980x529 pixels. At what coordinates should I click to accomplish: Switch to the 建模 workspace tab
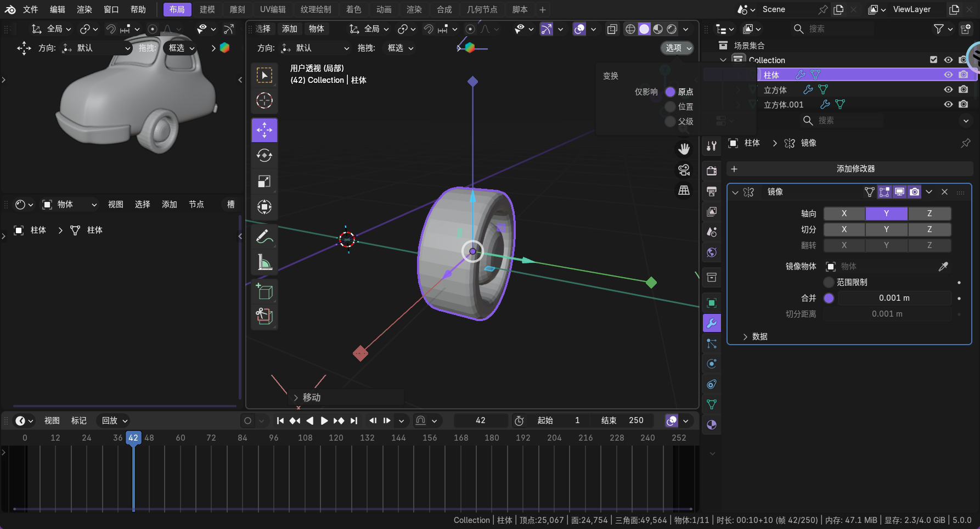point(207,9)
